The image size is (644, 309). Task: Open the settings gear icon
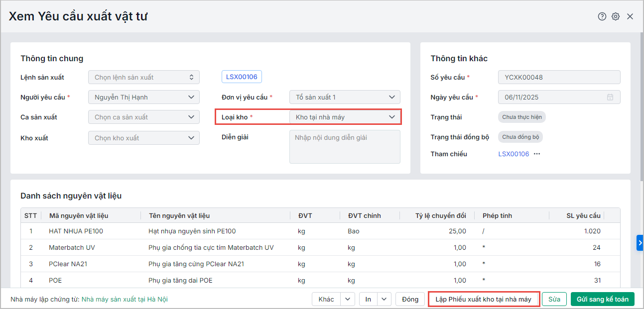coord(616,16)
